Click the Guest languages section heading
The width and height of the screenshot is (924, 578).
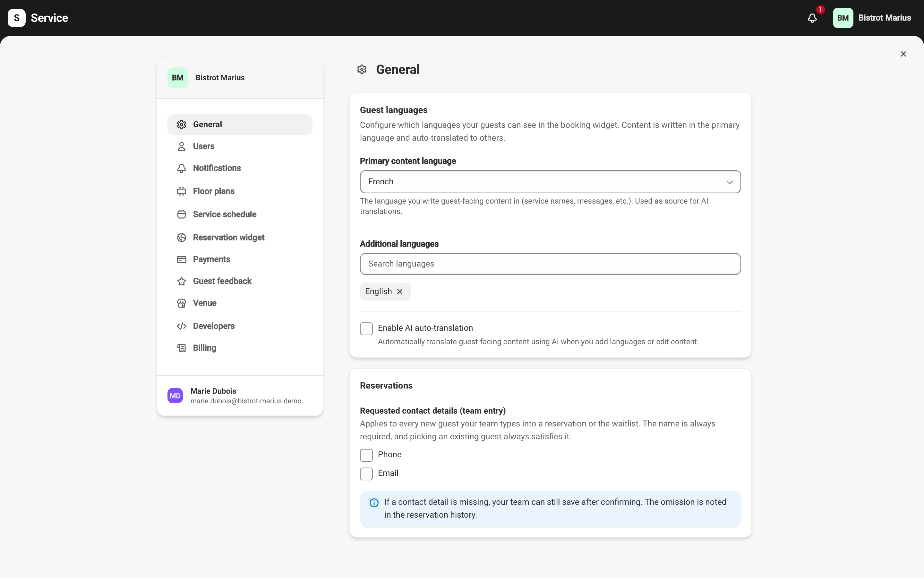394,110
